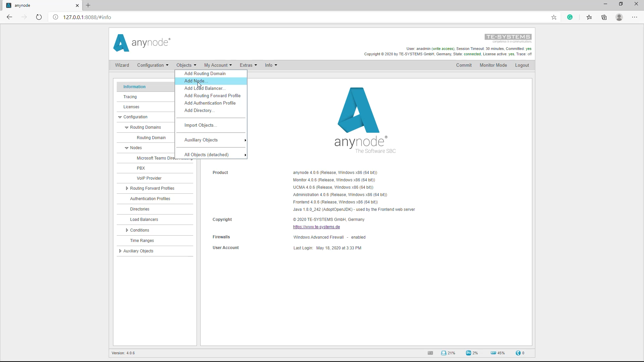Click the TE-SYSTEMS logo

click(508, 38)
